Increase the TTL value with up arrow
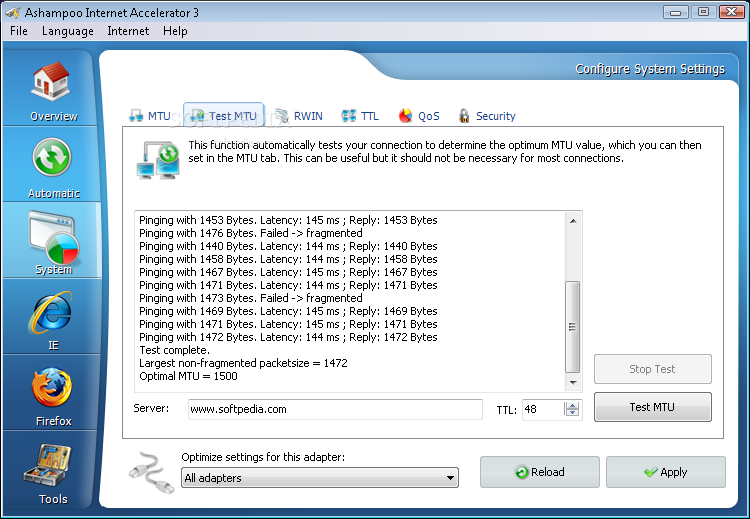The image size is (750, 519). click(x=572, y=405)
